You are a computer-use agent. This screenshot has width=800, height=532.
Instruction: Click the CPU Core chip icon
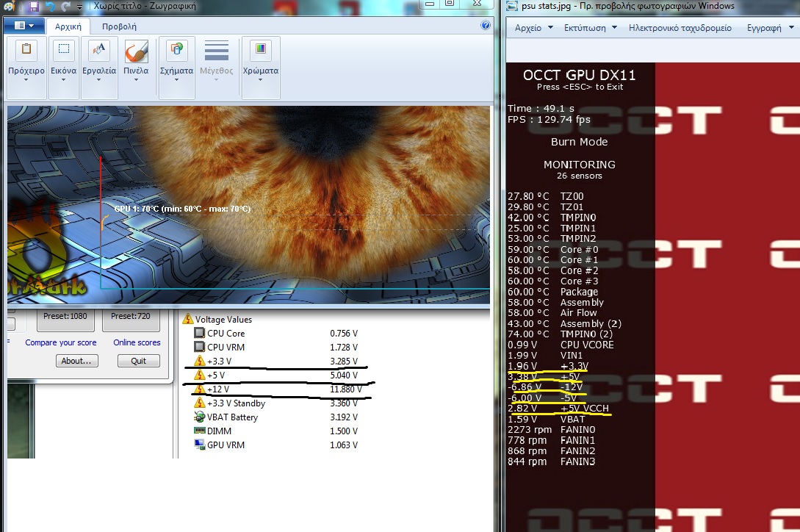[x=200, y=333]
